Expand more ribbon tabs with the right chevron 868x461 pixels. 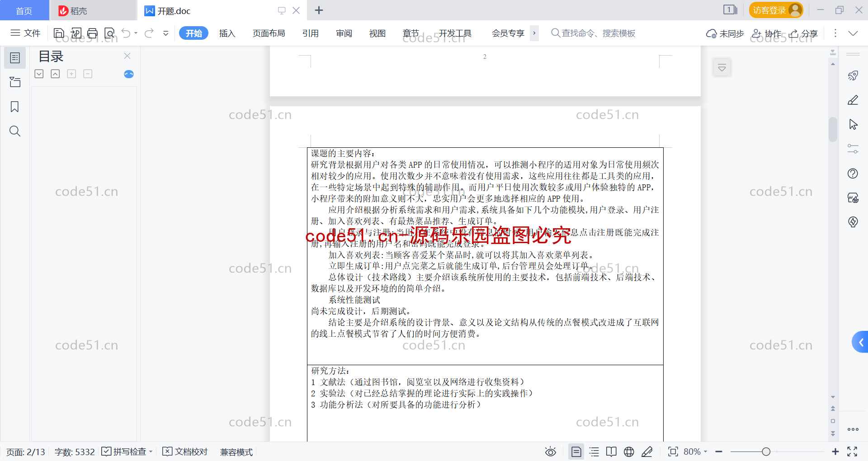point(534,33)
